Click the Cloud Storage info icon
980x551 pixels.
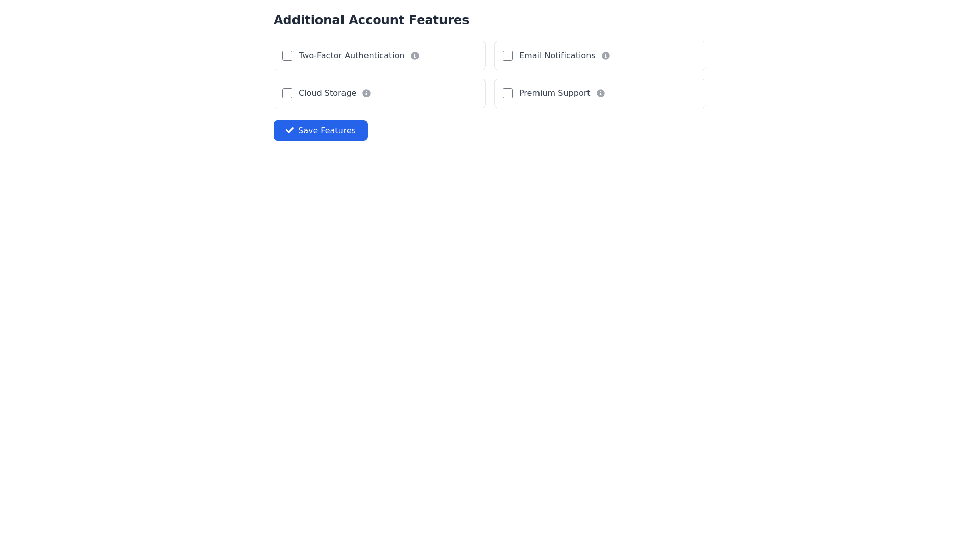pos(366,93)
